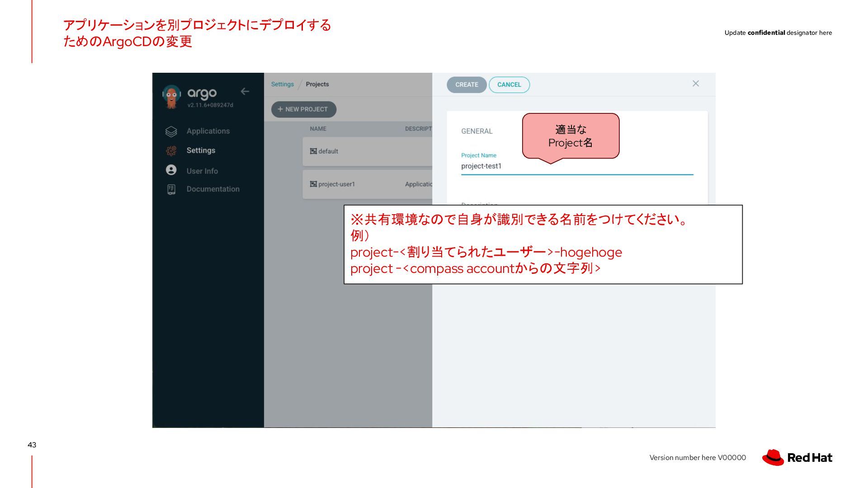Click the NAME column header

[318, 129]
